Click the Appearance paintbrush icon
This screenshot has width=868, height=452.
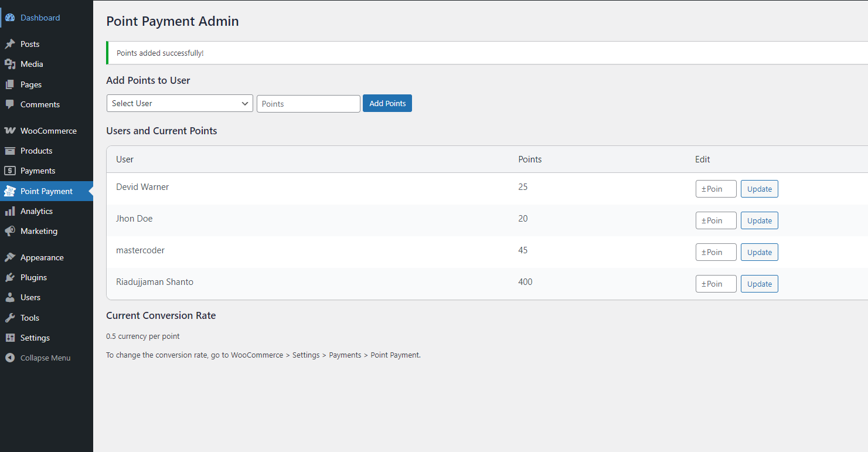coord(10,257)
